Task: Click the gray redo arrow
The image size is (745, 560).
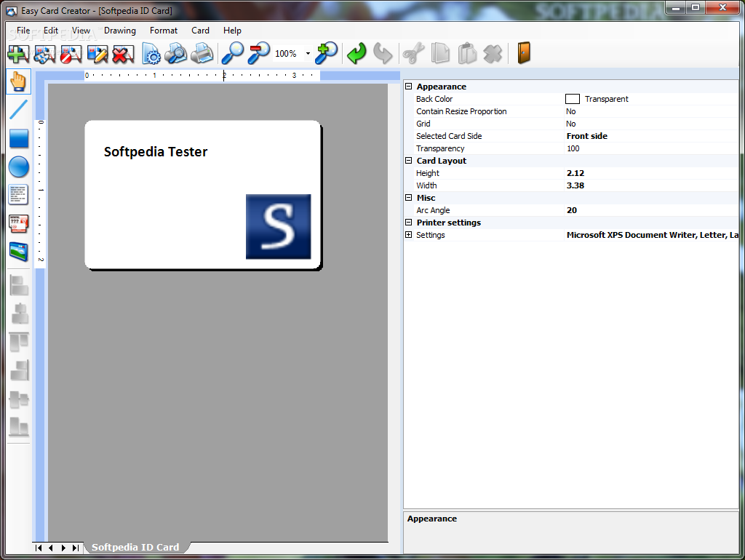Action: 383,53
